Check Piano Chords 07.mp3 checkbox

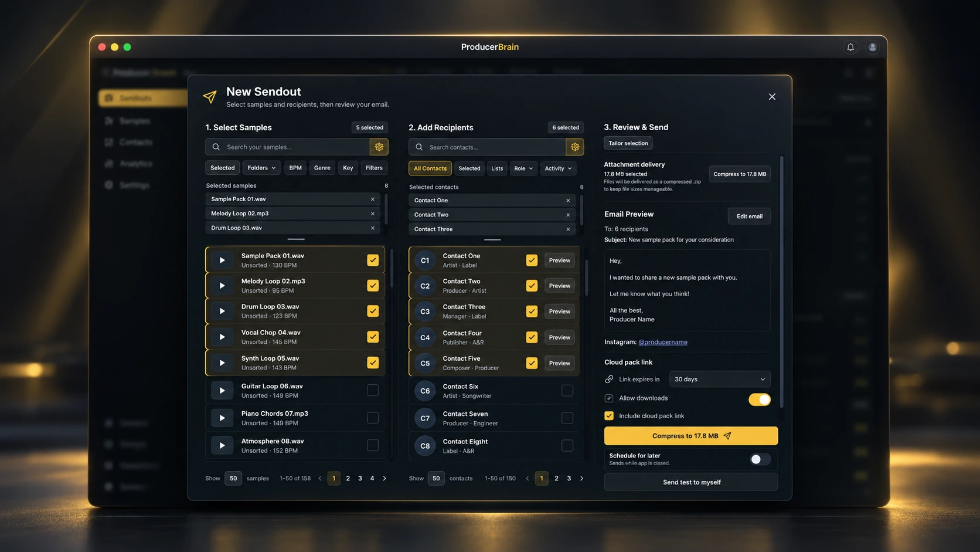coord(373,418)
